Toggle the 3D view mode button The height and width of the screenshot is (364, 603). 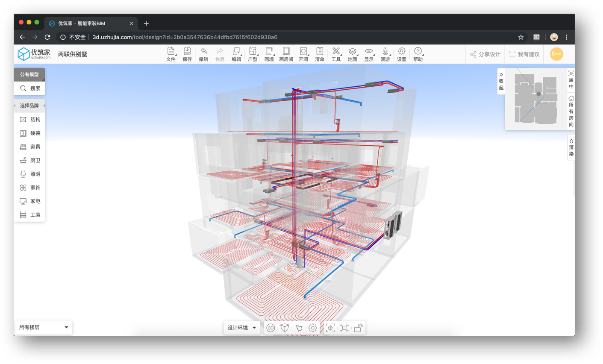pos(271,328)
